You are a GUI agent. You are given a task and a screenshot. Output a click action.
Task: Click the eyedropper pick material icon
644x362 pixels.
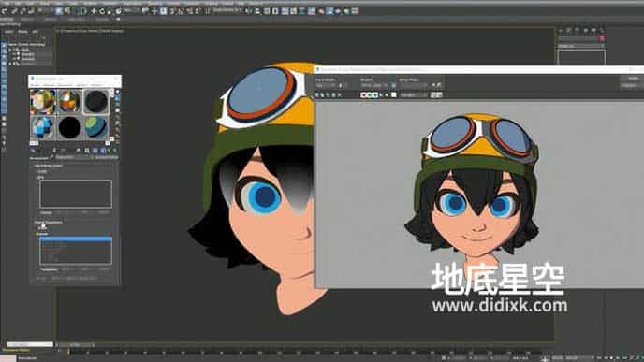click(x=51, y=157)
